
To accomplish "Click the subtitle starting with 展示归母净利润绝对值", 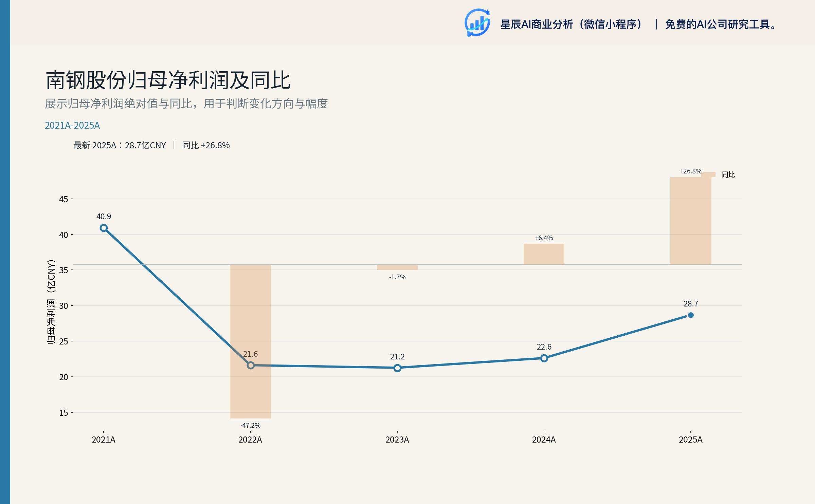I will pyautogui.click(x=186, y=104).
